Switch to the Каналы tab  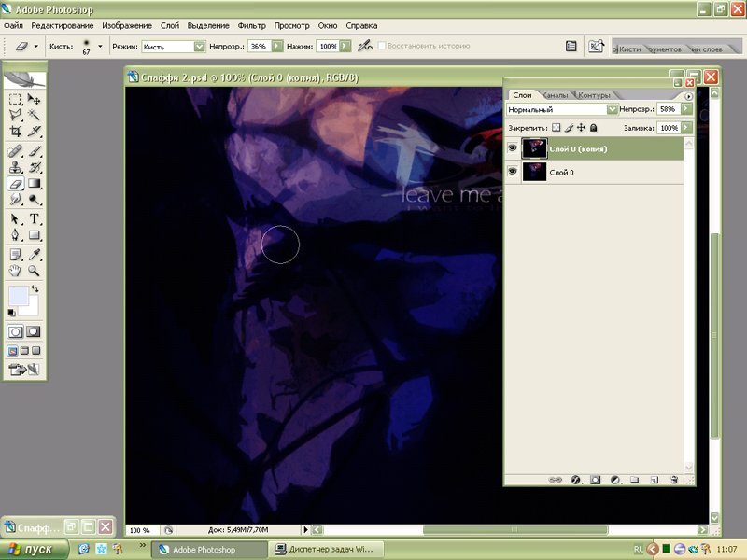555,95
